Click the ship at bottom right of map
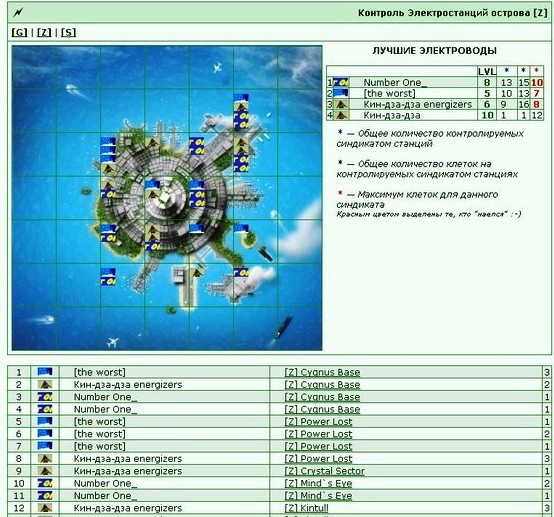 284,327
